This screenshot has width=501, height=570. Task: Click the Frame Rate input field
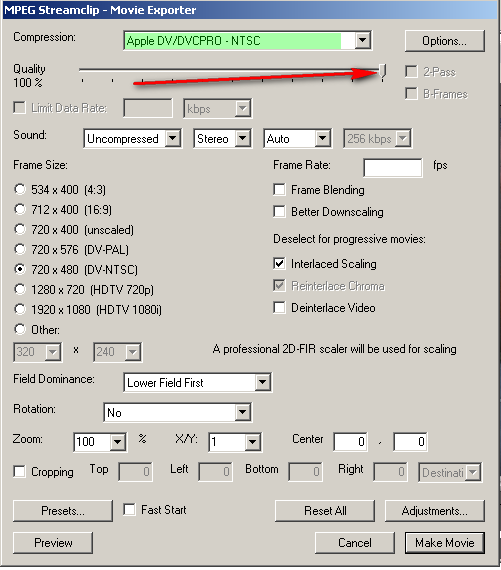tap(393, 168)
